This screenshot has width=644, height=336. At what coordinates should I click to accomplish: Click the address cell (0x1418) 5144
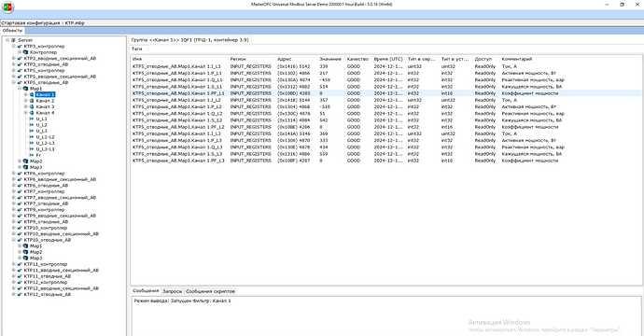(x=294, y=100)
